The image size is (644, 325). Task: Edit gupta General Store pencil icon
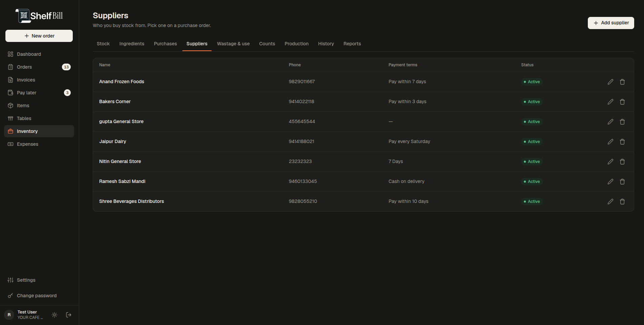(x=610, y=122)
